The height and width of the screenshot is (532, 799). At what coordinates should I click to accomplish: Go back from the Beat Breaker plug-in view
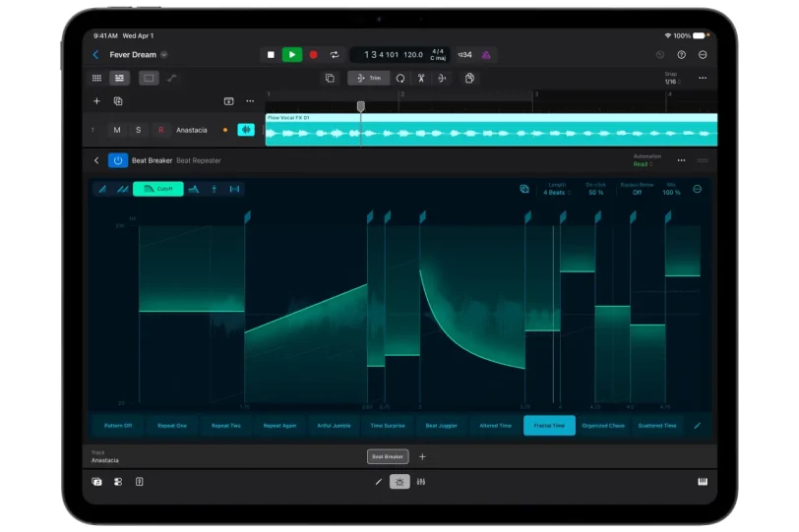pos(96,160)
